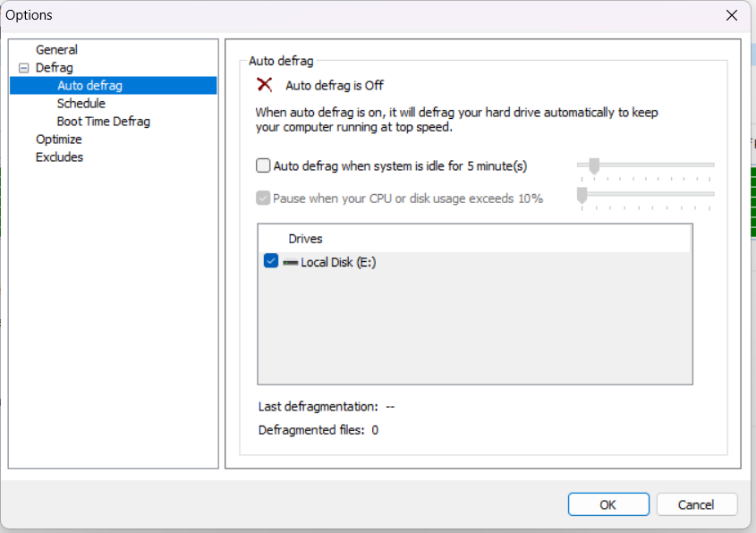
Task: Toggle the pause on CPU usage checkbox
Action: tap(263, 199)
